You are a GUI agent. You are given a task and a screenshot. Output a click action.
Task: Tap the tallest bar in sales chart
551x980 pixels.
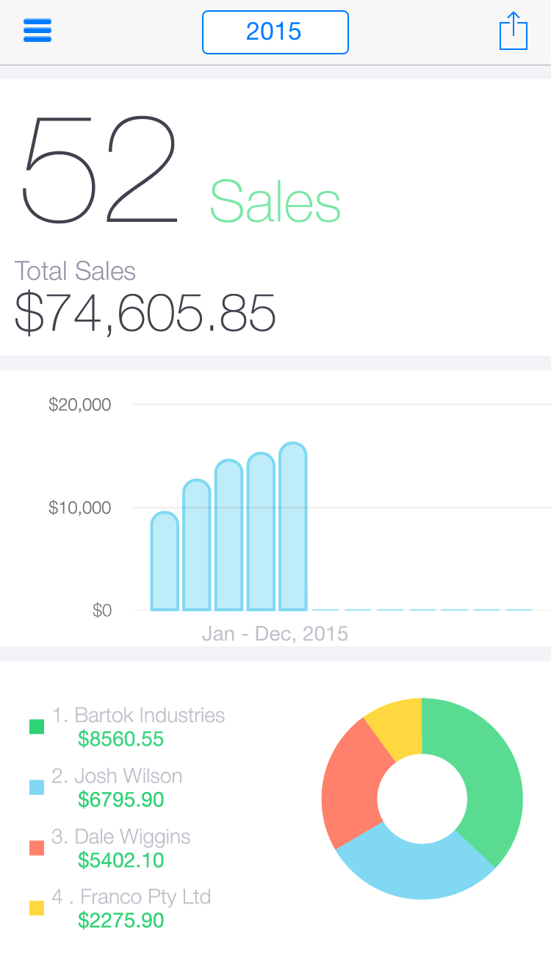coord(293,527)
